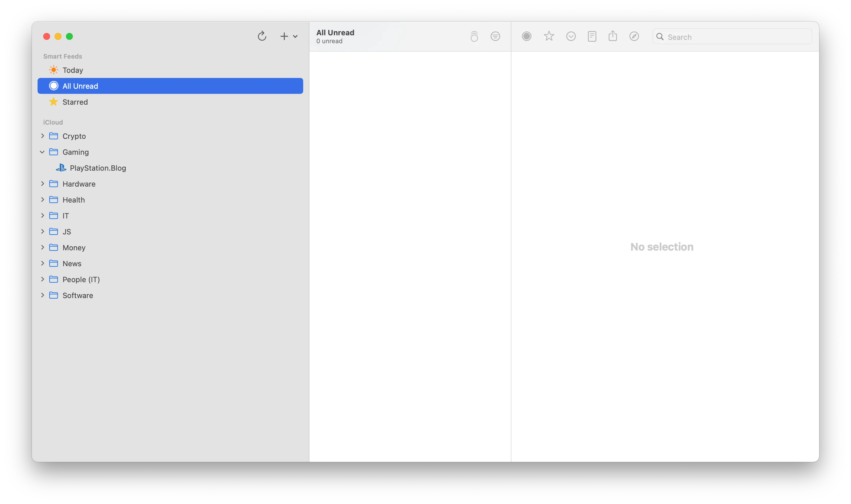Image resolution: width=851 pixels, height=504 pixels.
Task: Collapse the Gaming folder
Action: point(42,152)
